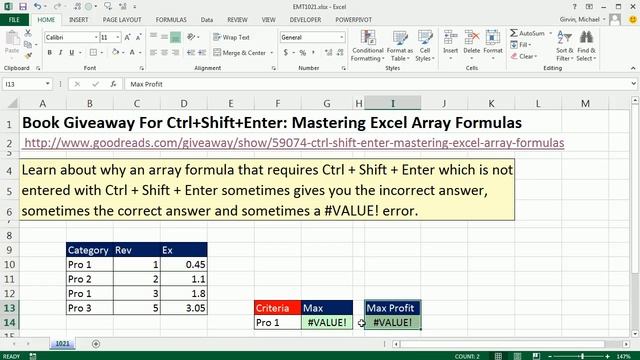
Task: Open Cell Styles gallery
Action: 425,46
